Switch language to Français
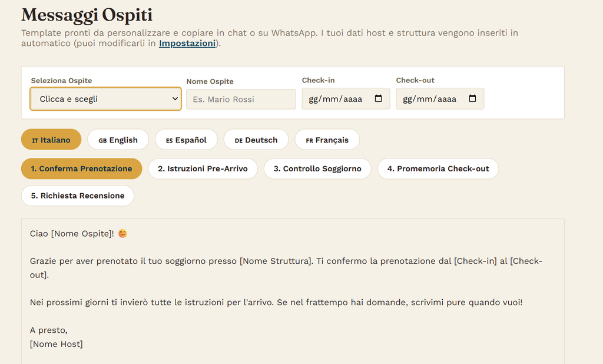603x364 pixels. (x=327, y=140)
